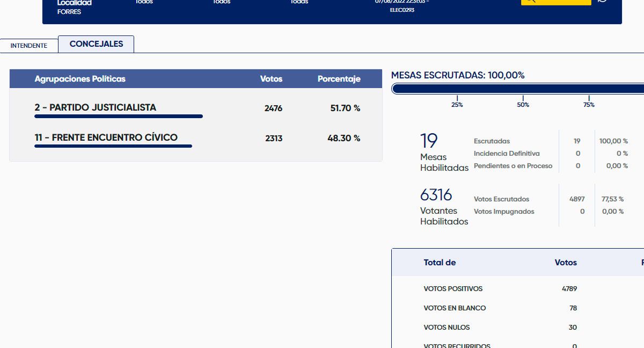Viewport: 644px width, 348px height.
Task: Click the 19 Mesas Habilitadas figure
Action: pyautogui.click(x=429, y=141)
